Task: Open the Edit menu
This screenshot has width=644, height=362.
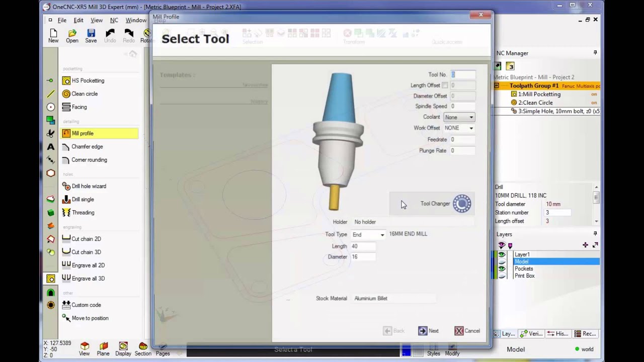Action: 78,20
